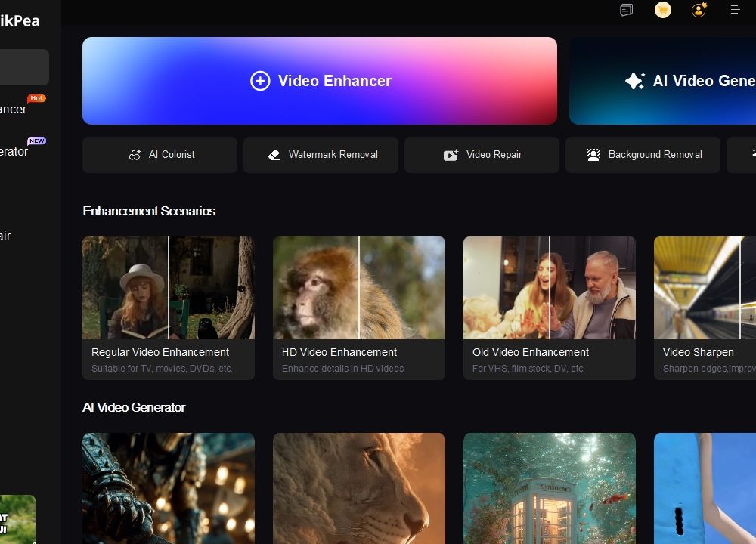
Task: Launch the Watermark Removal tool
Action: point(321,155)
